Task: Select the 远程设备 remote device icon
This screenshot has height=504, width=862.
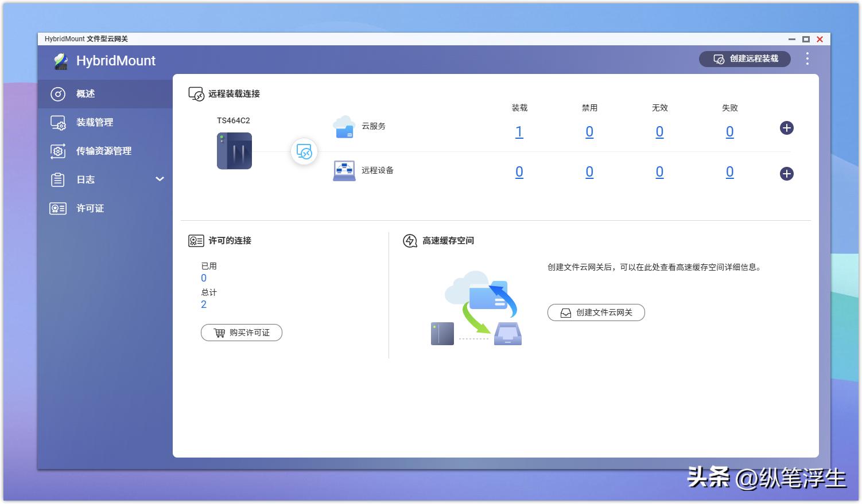Action: pos(344,170)
